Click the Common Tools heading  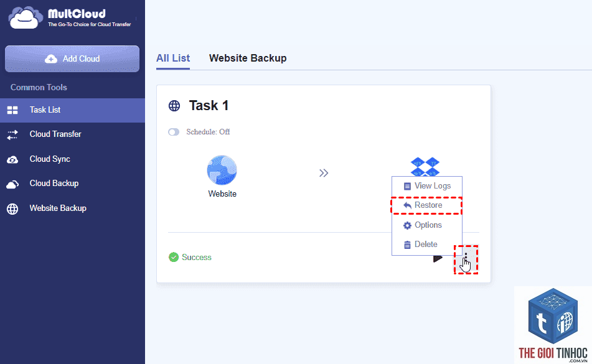tap(39, 88)
